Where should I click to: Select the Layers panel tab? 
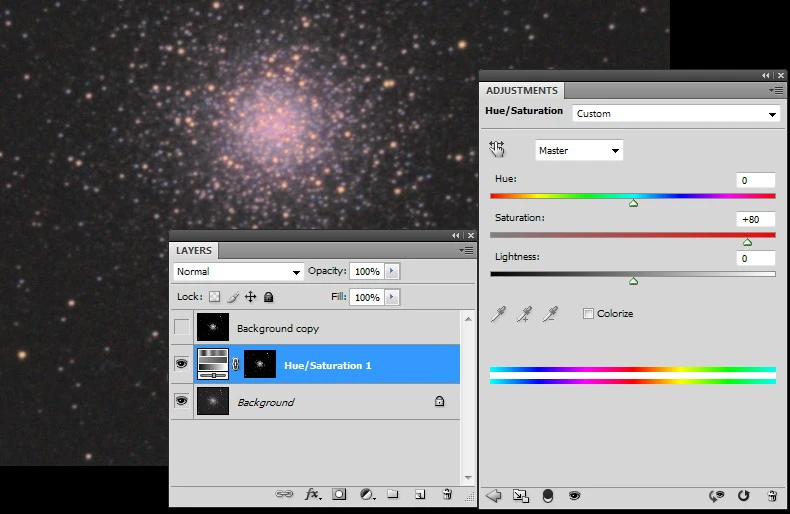194,251
